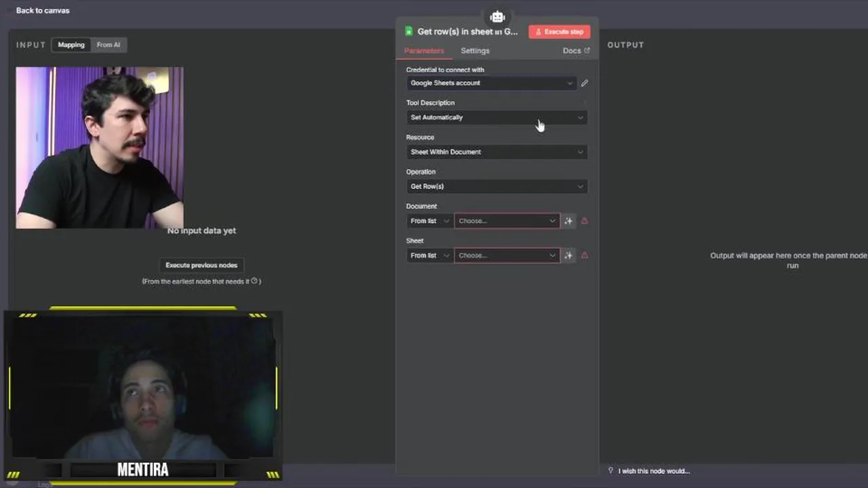Click Back to canvas

click(43, 10)
